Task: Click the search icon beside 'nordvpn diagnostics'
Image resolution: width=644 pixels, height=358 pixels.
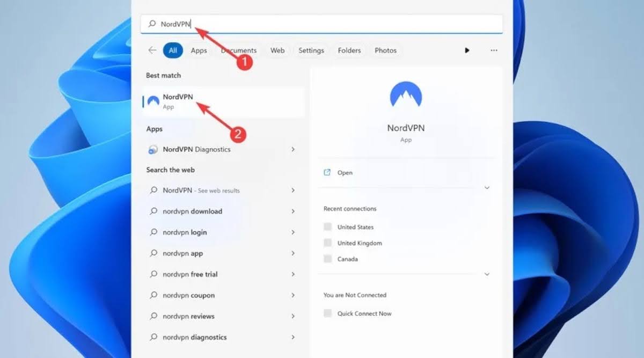Action: 153,337
